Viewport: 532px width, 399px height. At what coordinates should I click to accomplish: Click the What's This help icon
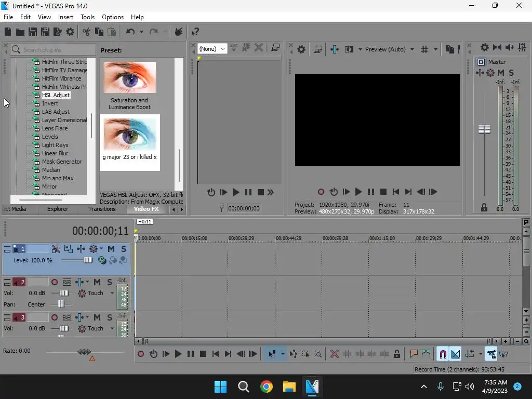click(x=195, y=32)
